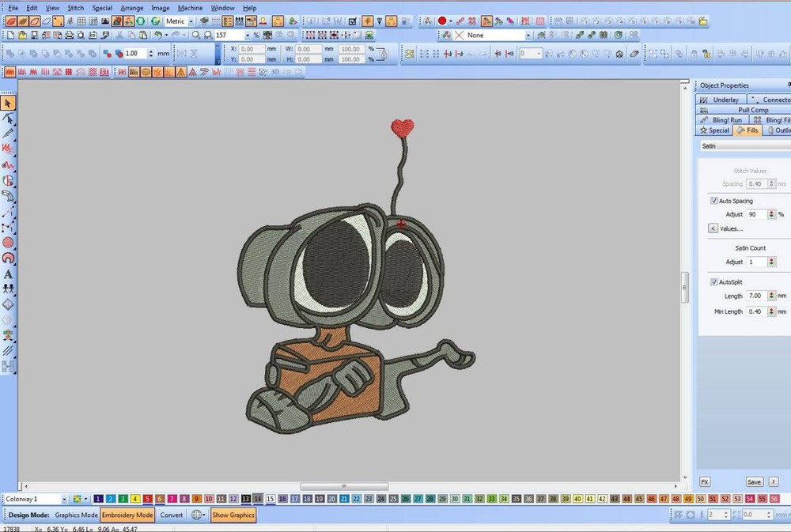
Task: Click the question mark help button
Action: coord(774,482)
